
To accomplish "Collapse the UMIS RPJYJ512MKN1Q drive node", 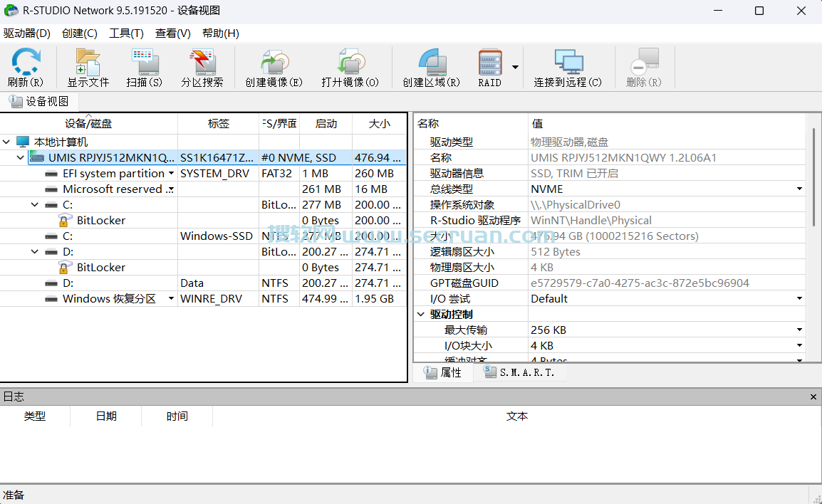I will 21,158.
